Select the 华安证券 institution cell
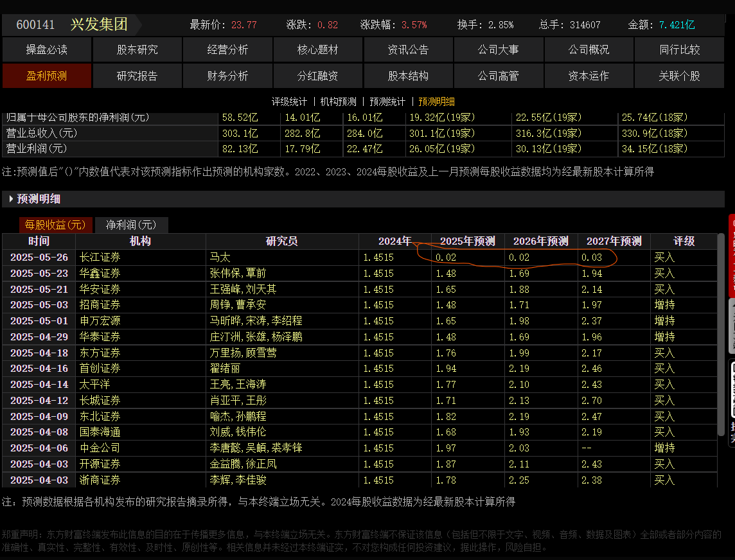This screenshot has width=735, height=560. click(140, 289)
